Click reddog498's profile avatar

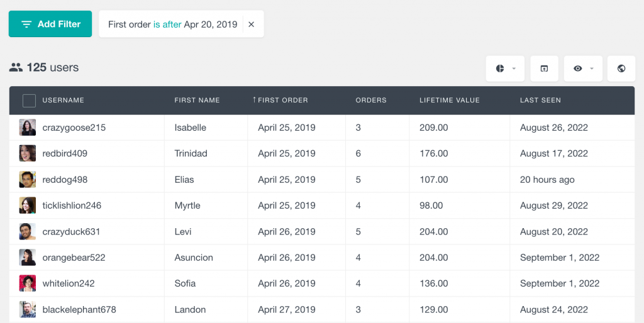click(28, 180)
